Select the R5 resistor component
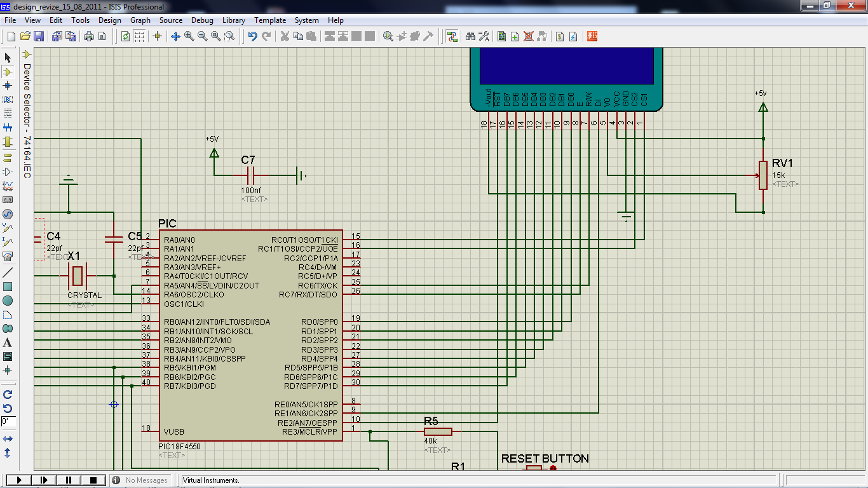This screenshot has height=488, width=868. pyautogui.click(x=438, y=431)
